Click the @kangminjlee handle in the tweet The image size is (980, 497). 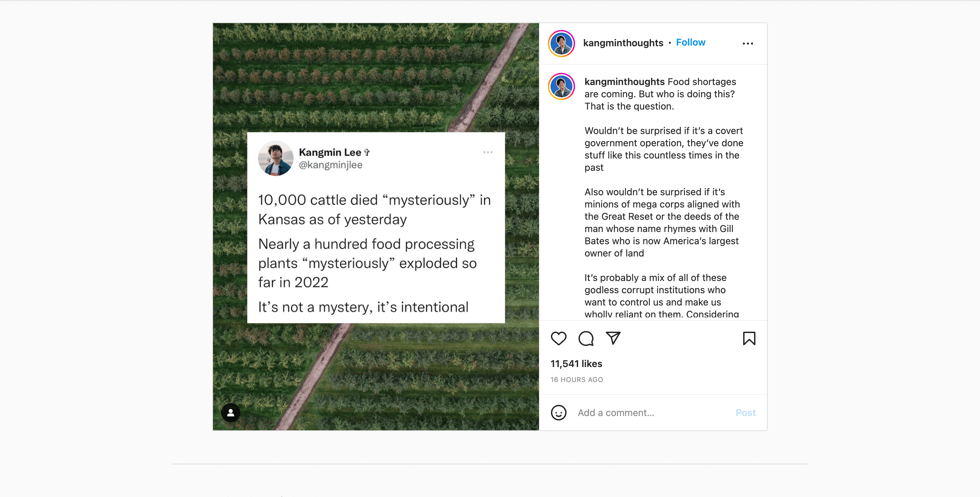pyautogui.click(x=330, y=165)
